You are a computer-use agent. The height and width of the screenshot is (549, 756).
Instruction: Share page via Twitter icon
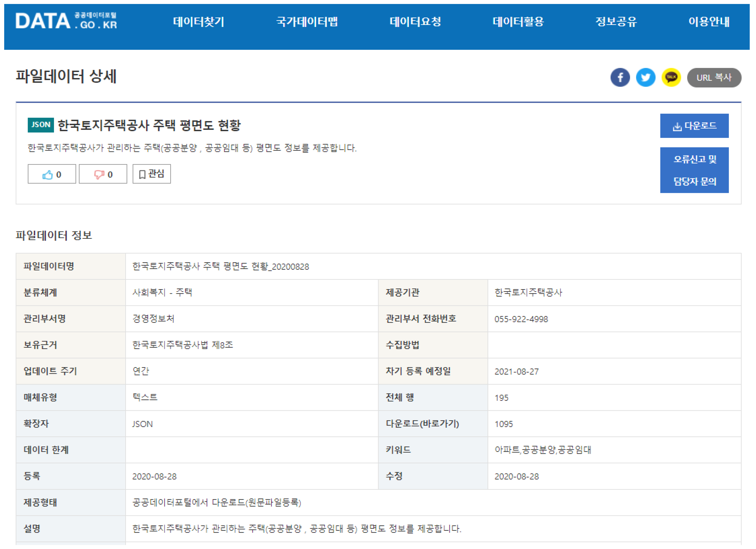pos(645,78)
